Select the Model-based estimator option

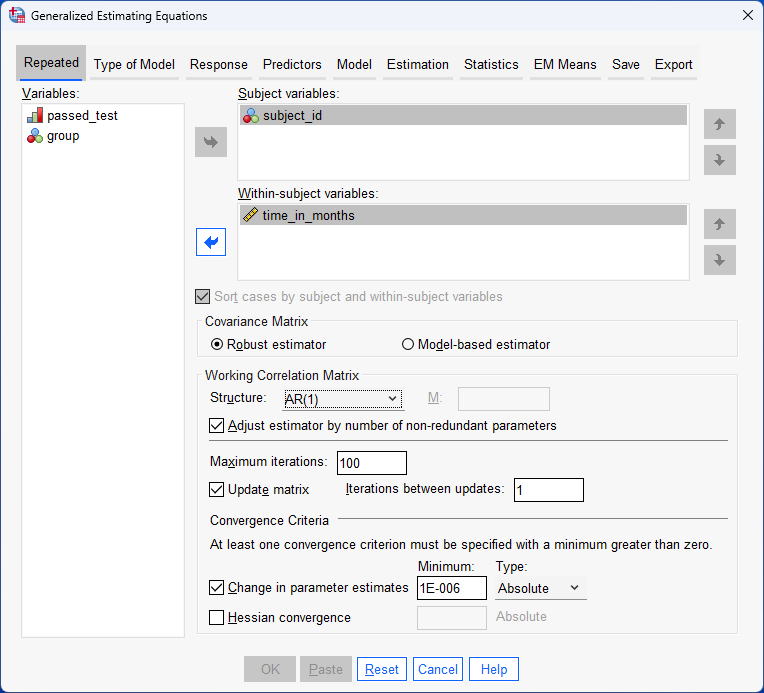tap(407, 345)
